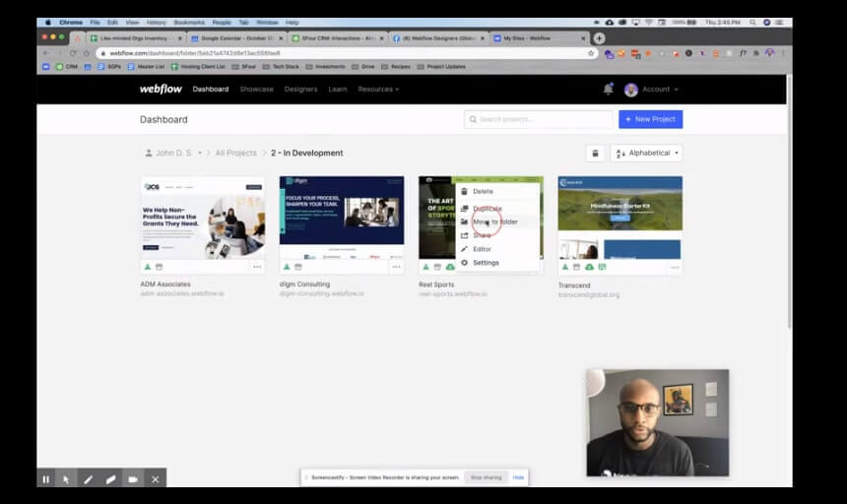This screenshot has width=847, height=504.
Task: Open the Chrome File menu
Action: pos(96,22)
